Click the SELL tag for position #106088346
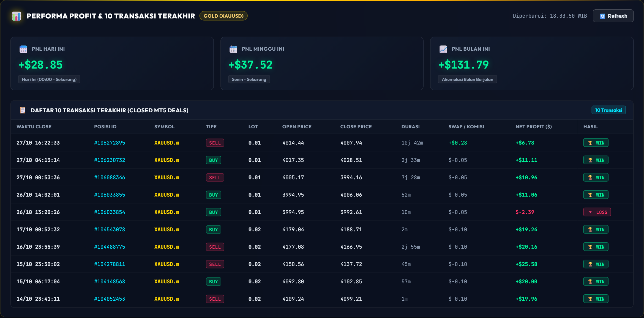Image resolution: width=644 pixels, height=318 pixels. pos(215,177)
